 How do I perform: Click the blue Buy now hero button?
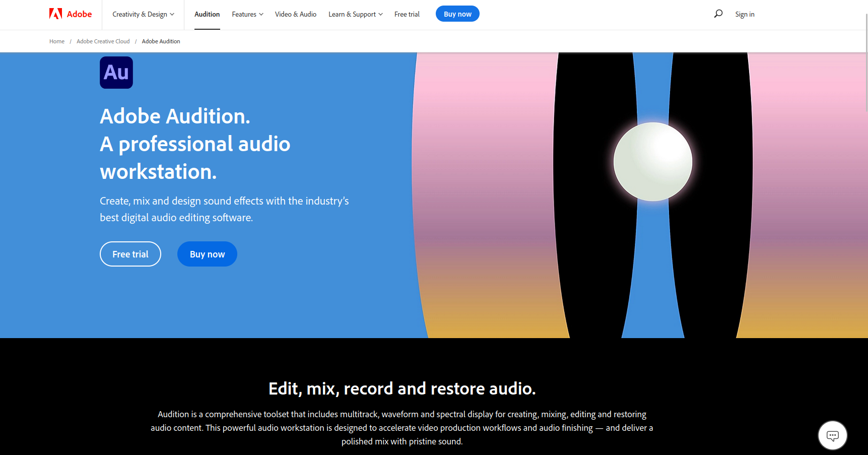(207, 254)
